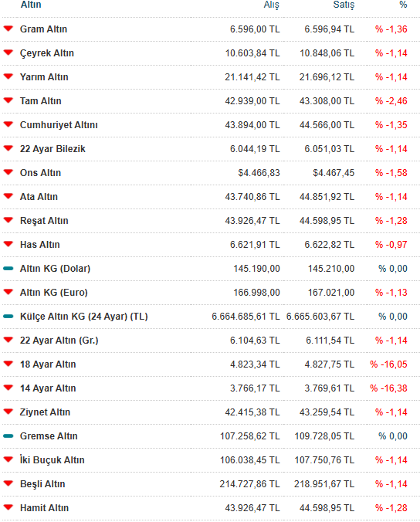Click the Altın column header
This screenshot has width=420, height=522.
tap(31, 5)
